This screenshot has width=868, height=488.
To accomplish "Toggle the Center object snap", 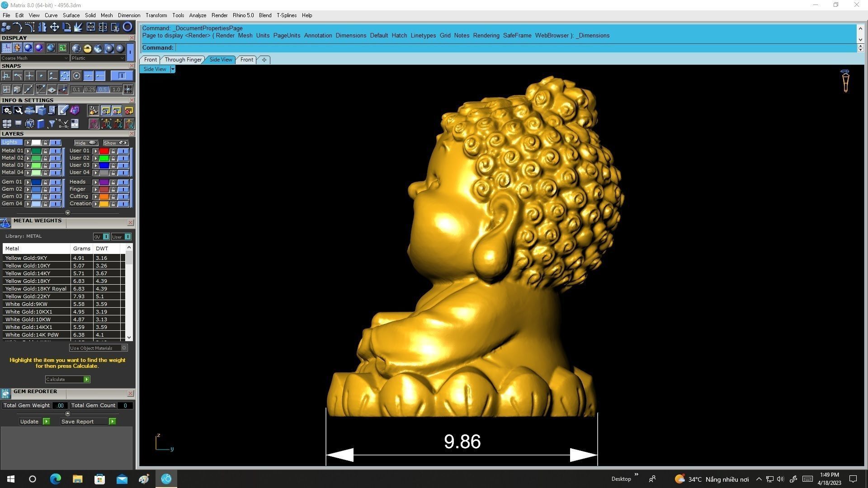I will click(76, 75).
